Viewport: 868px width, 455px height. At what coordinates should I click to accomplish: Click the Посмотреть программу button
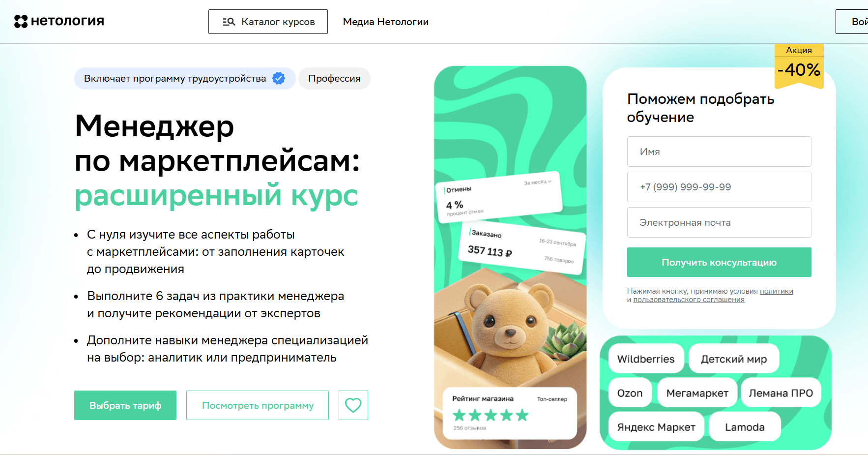(x=258, y=405)
